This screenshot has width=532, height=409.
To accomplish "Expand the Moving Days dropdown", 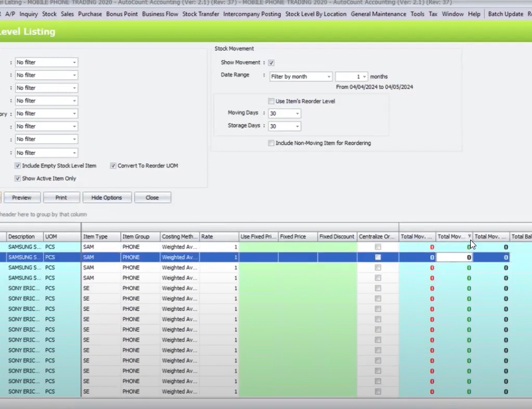I will (297, 113).
